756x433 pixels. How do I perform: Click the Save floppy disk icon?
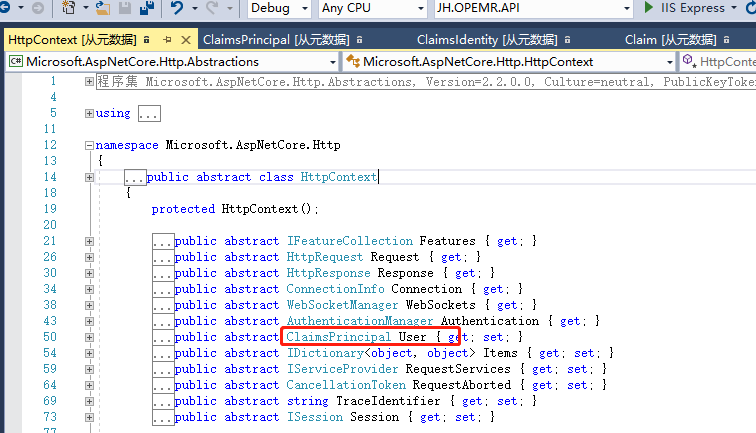125,8
